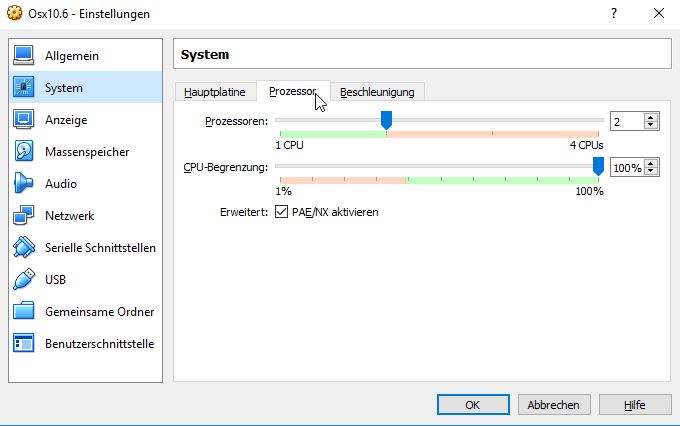Viewport: 680px width, 426px height.
Task: Close the Einstellungen dialog window
Action: click(x=659, y=13)
